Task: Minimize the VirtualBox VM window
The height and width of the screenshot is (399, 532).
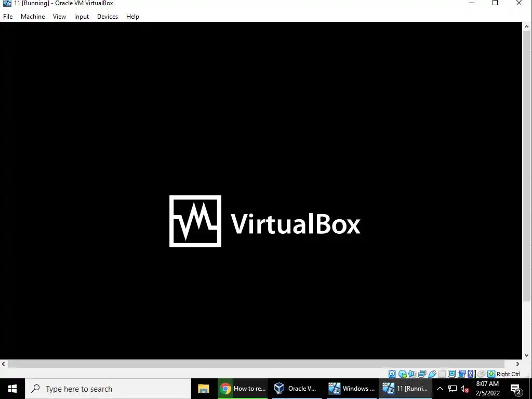Action: click(x=472, y=3)
